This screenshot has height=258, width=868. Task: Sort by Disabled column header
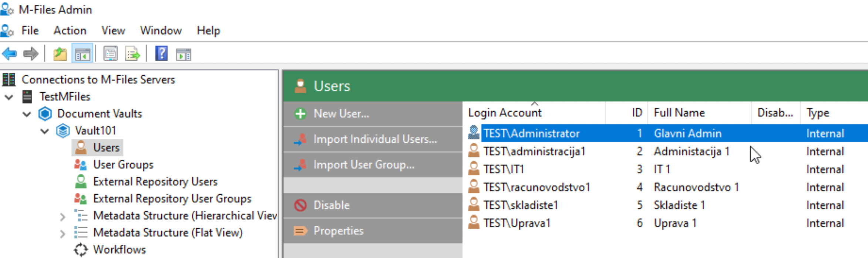(x=776, y=113)
